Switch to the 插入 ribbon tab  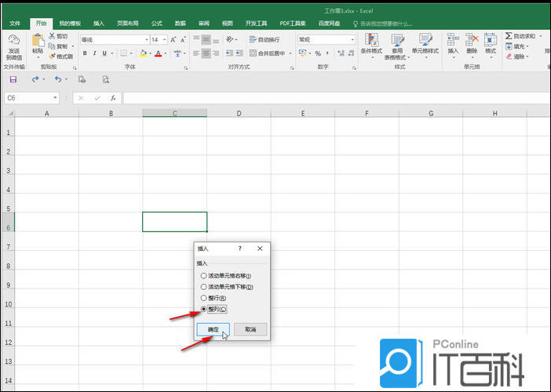[x=98, y=24]
